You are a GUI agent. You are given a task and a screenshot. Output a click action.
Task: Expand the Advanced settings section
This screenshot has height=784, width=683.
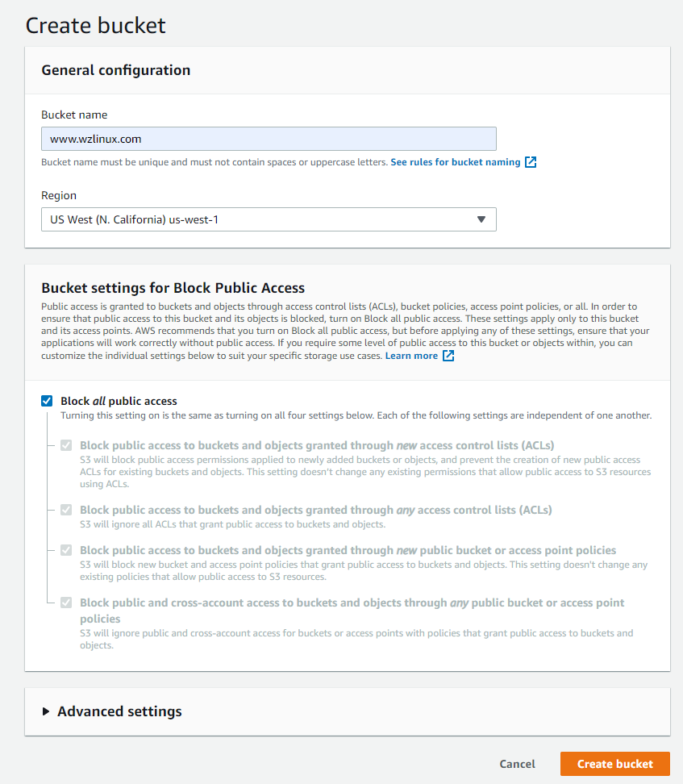(x=119, y=711)
